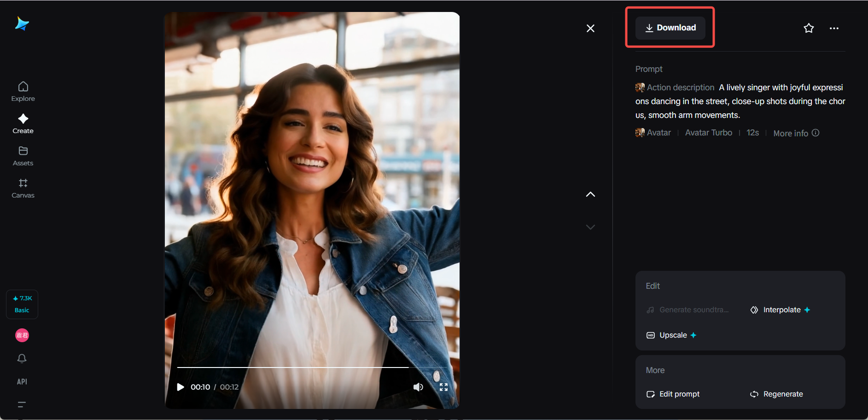Viewport: 868px width, 420px height.
Task: Mute the video audio
Action: point(418,387)
